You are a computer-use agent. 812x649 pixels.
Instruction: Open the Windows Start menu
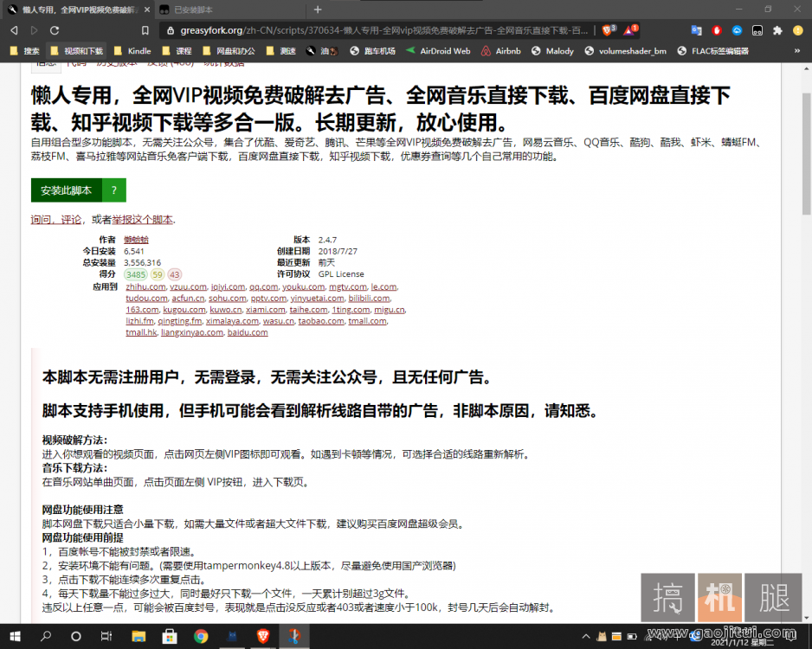[15, 636]
